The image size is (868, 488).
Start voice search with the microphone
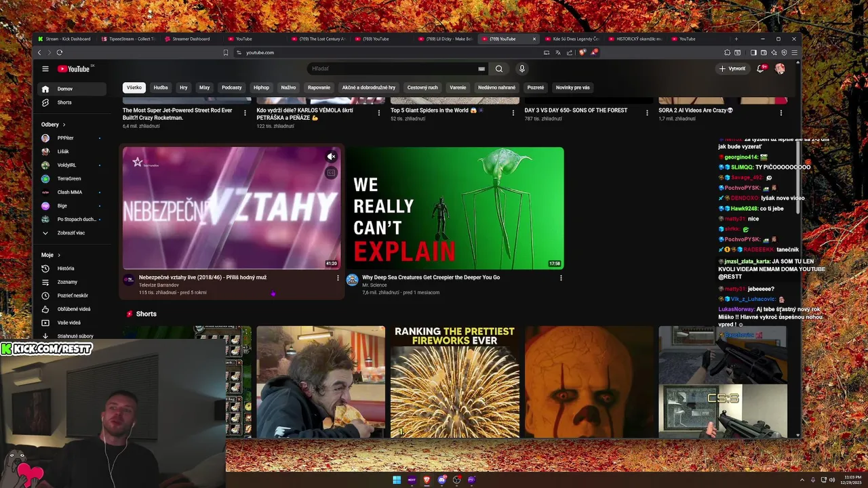point(521,68)
